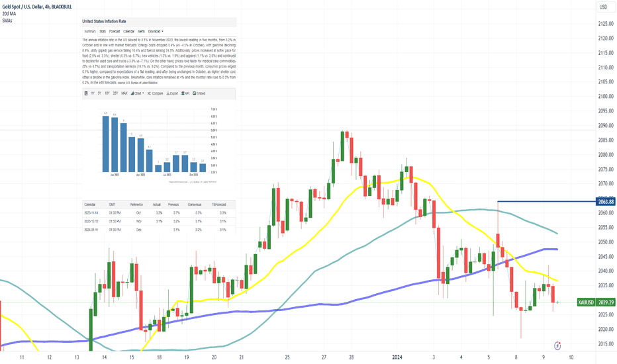Click the lightning bolt icon near time axis
The image size is (617, 364).
pos(557,346)
